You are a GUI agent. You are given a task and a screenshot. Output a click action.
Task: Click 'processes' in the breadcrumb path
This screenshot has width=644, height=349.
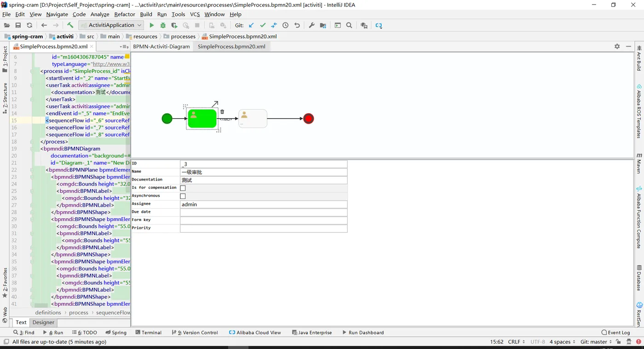coord(183,36)
